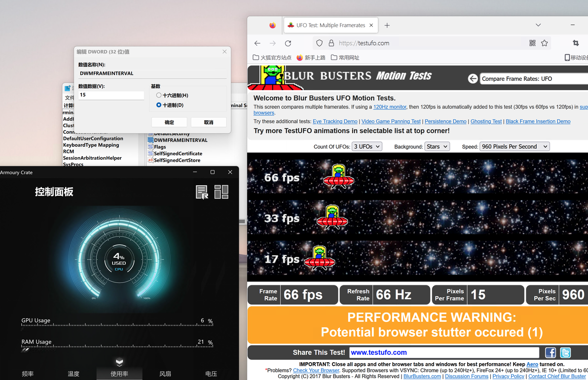
Task: Open Armoury Crate grid layout view icon
Action: point(221,192)
